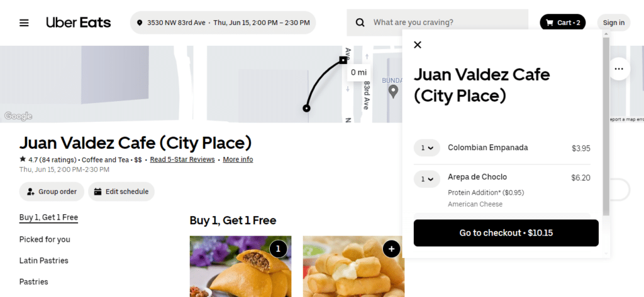The height and width of the screenshot is (297, 644).
Task: Click the location pin icon in address bar
Action: 140,23
